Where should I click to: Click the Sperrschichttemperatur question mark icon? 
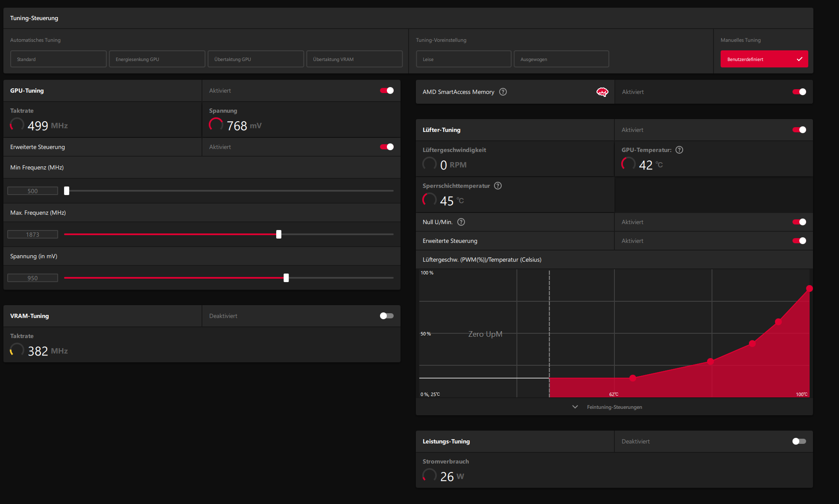point(498,186)
